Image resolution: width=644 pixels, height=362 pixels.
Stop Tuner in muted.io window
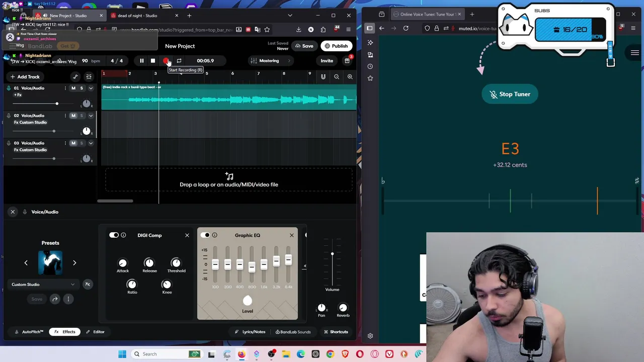[510, 94]
